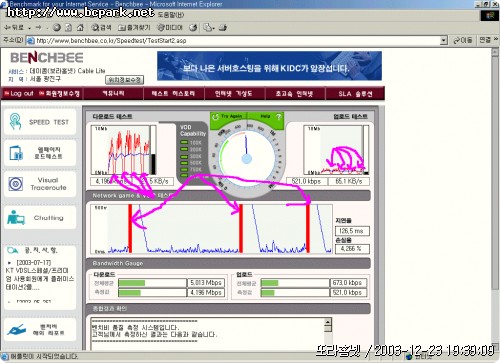The image size is (500, 363).
Task: Click the web page load test icon
Action: pos(16,153)
